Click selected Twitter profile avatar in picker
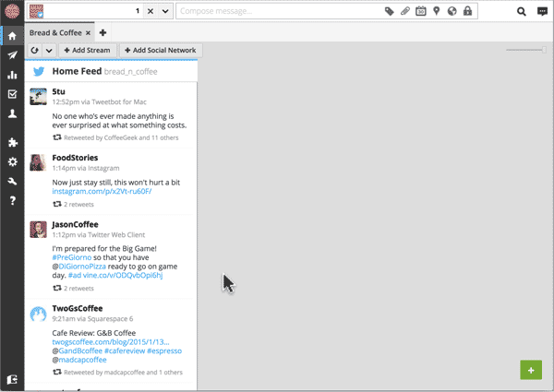The image size is (554, 392). tap(36, 11)
